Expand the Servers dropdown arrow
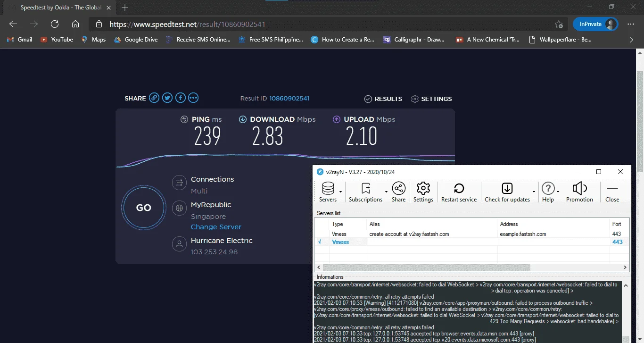Viewport: 644px width, 343px height. [340, 192]
